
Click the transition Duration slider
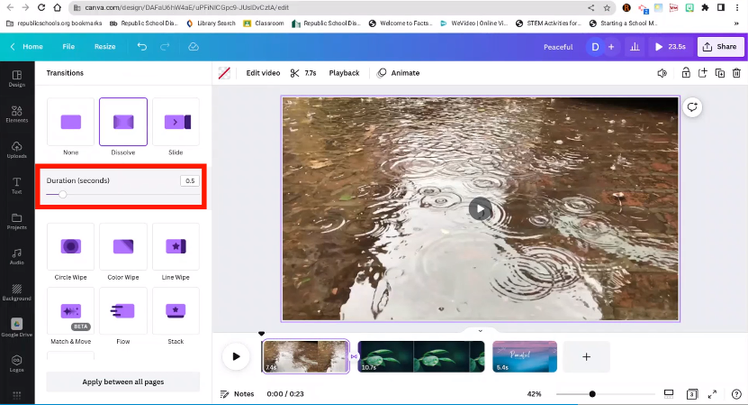(63, 194)
